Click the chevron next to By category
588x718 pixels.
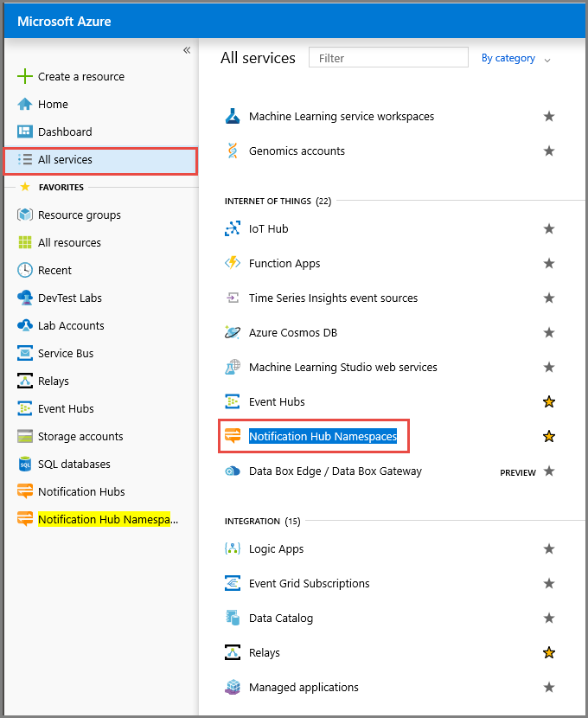546,60
